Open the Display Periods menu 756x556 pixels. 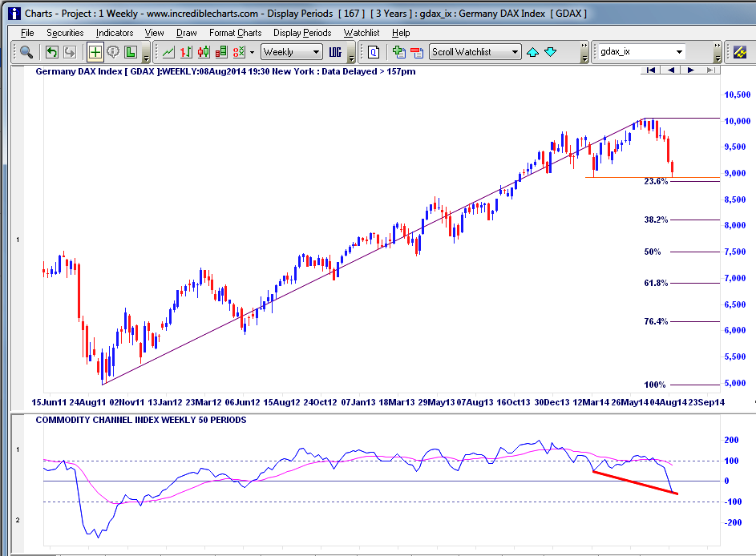coord(302,33)
